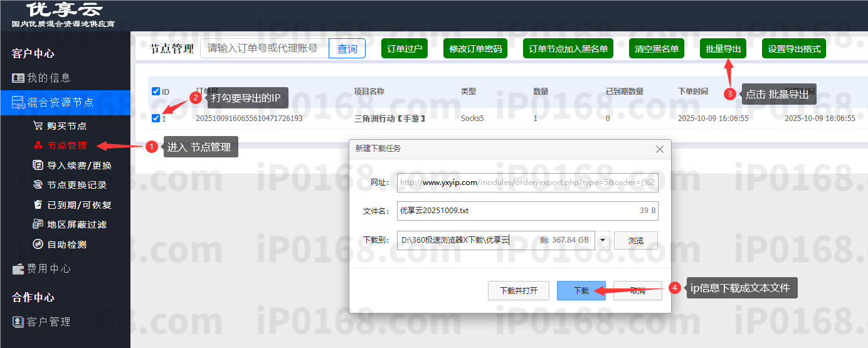The image size is (868, 348).
Task: Click the 地区屏蔽过滤 icon in sidebar
Action: point(38,224)
